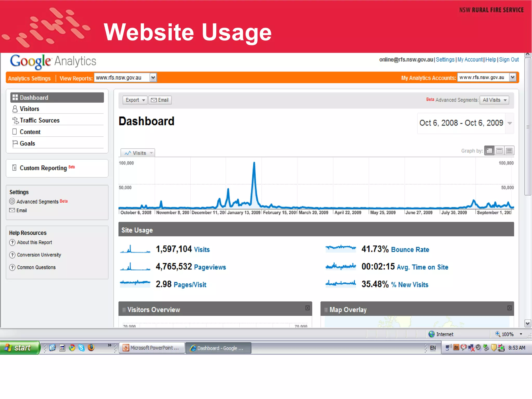Click the Dashboard grid icon in sidebar
This screenshot has height=399, width=532.
coord(15,97)
